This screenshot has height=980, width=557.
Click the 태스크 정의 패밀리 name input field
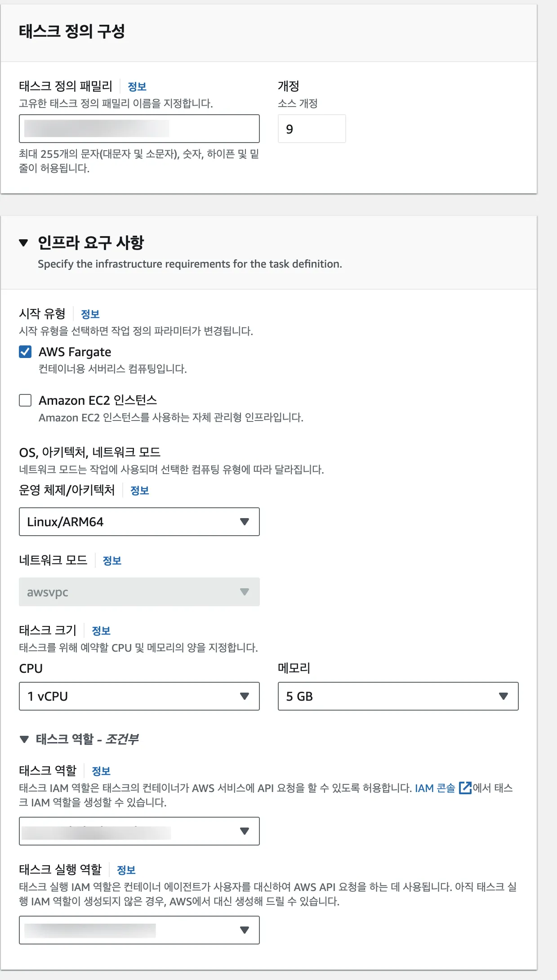[x=139, y=129]
